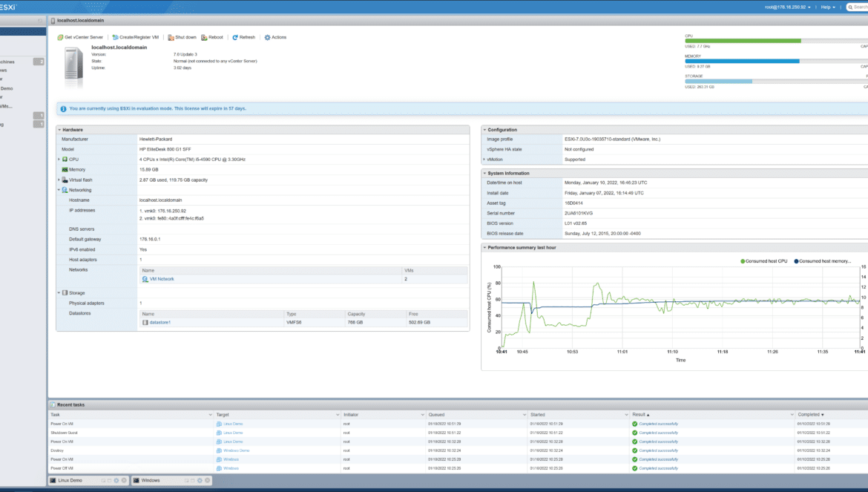Click the Recent tasks panel icon
This screenshot has width=868, height=492.
(x=53, y=405)
